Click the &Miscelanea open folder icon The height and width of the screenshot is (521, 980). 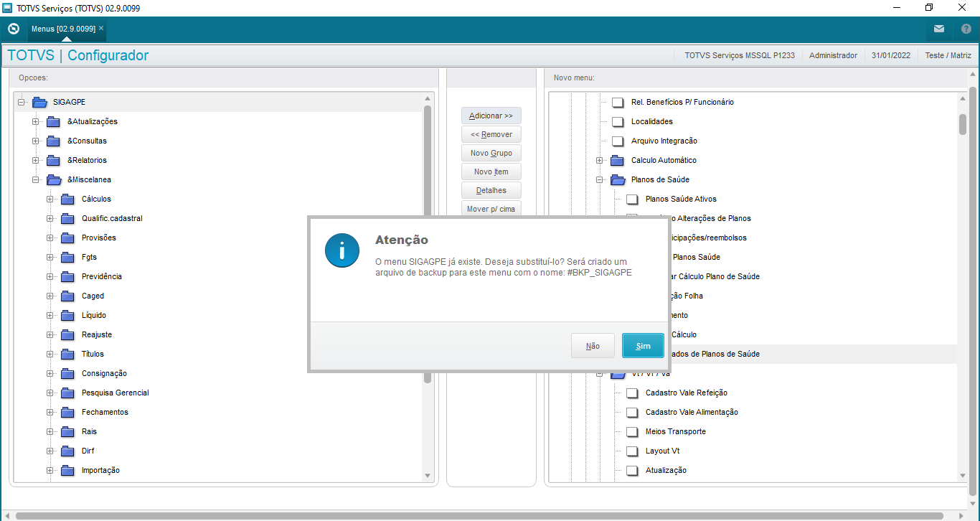[55, 179]
